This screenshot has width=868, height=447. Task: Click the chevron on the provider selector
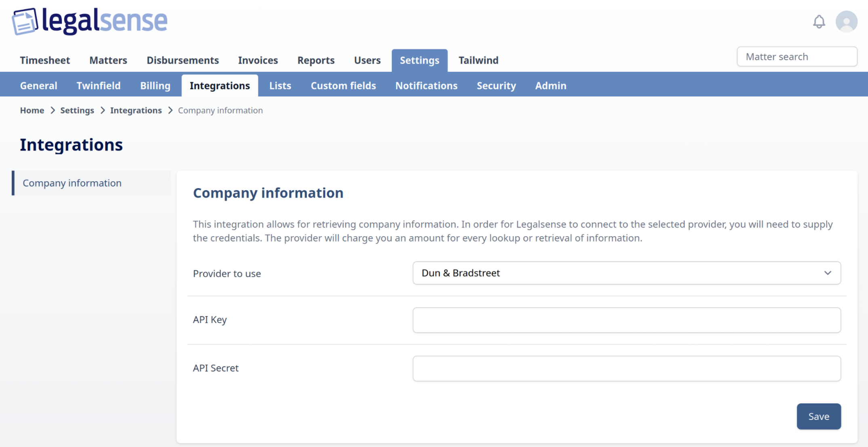click(828, 273)
